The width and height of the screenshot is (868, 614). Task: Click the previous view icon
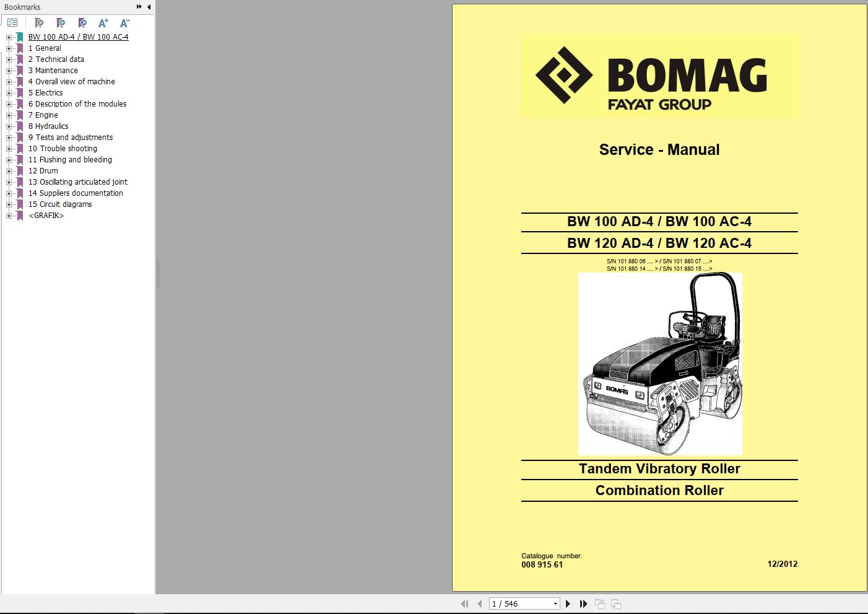(x=600, y=603)
